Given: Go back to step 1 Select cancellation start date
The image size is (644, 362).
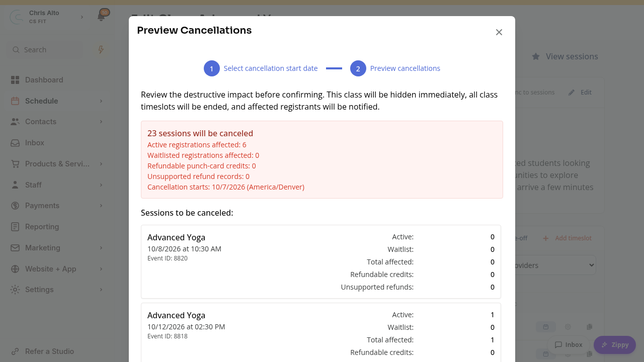Looking at the screenshot, I should (261, 68).
